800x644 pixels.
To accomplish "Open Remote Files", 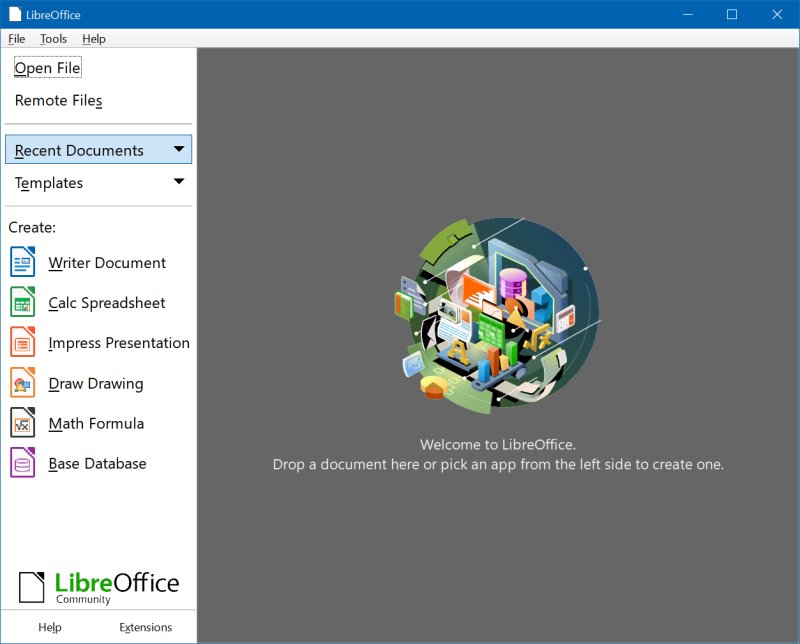I will coord(57,100).
